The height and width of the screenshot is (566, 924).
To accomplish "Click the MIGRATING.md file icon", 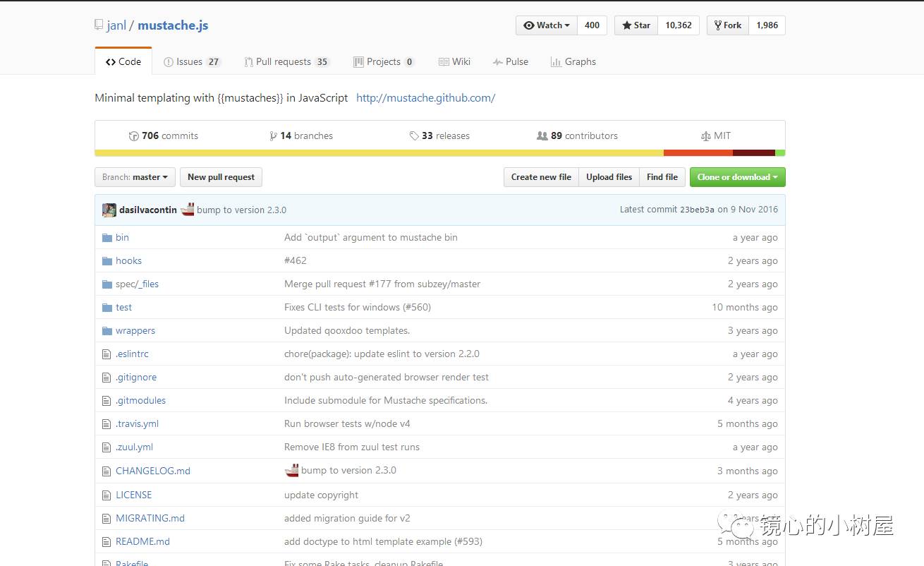I will [x=107, y=519].
